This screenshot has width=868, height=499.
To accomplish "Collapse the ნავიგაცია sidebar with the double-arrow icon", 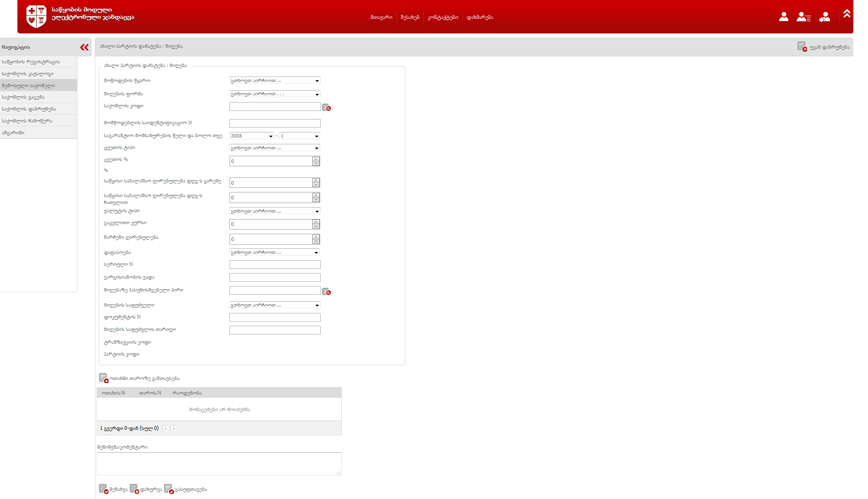I will coord(84,47).
